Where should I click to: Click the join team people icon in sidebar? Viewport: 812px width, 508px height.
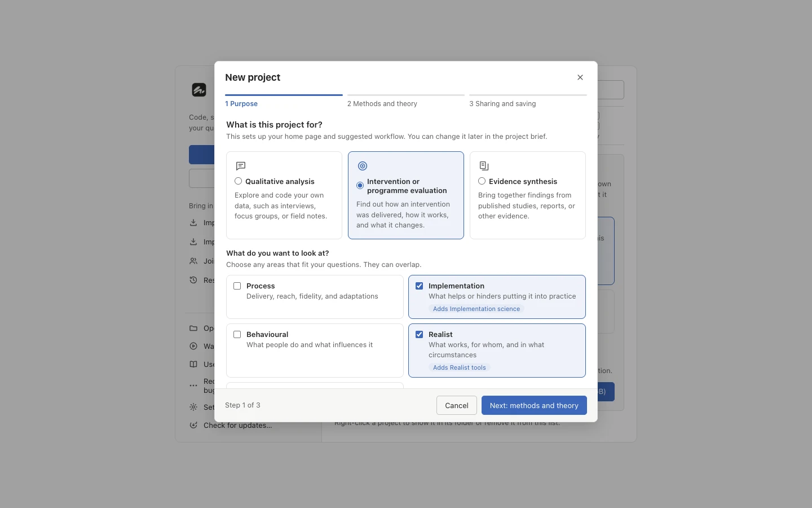coord(193,261)
